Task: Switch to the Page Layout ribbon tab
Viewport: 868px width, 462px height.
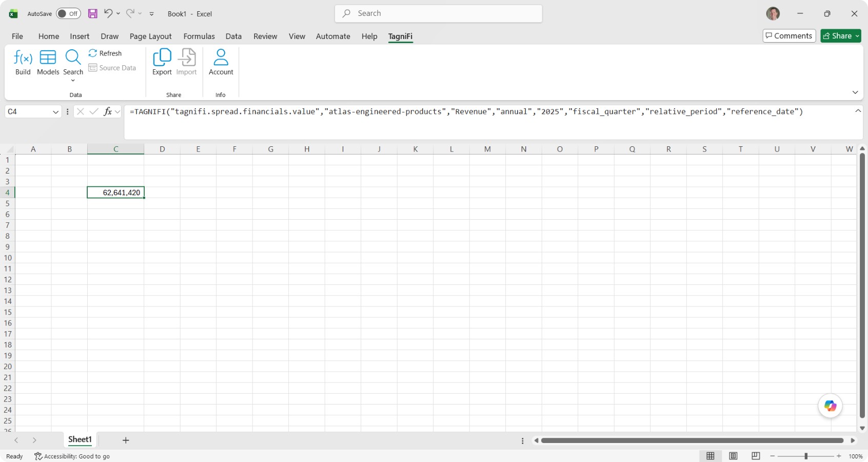Action: coord(150,36)
